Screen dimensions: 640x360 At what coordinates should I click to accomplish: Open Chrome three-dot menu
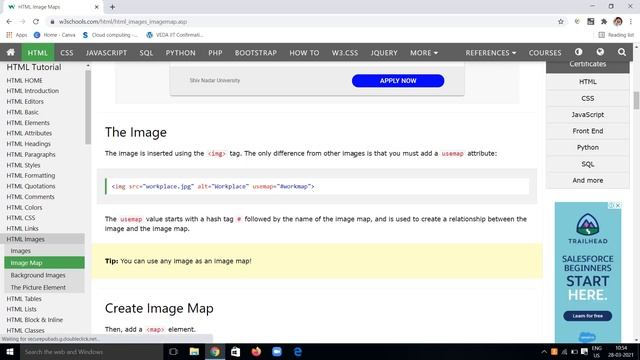pos(631,22)
